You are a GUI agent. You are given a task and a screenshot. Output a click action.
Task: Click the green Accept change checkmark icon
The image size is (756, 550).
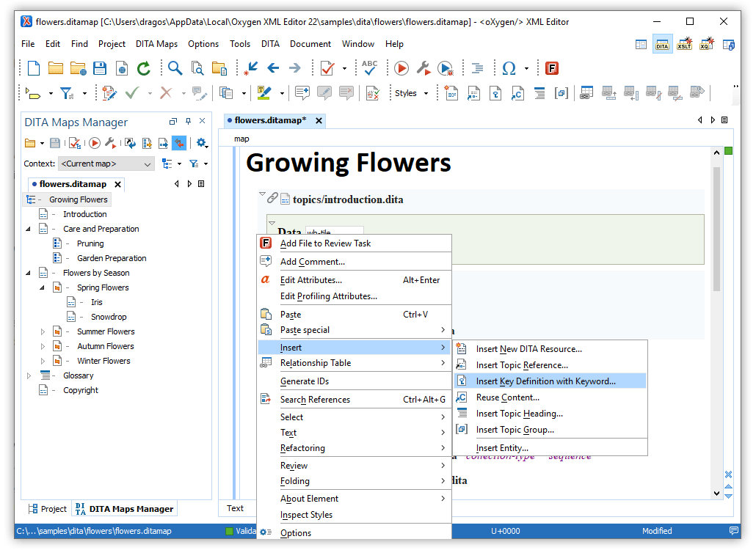click(x=132, y=92)
